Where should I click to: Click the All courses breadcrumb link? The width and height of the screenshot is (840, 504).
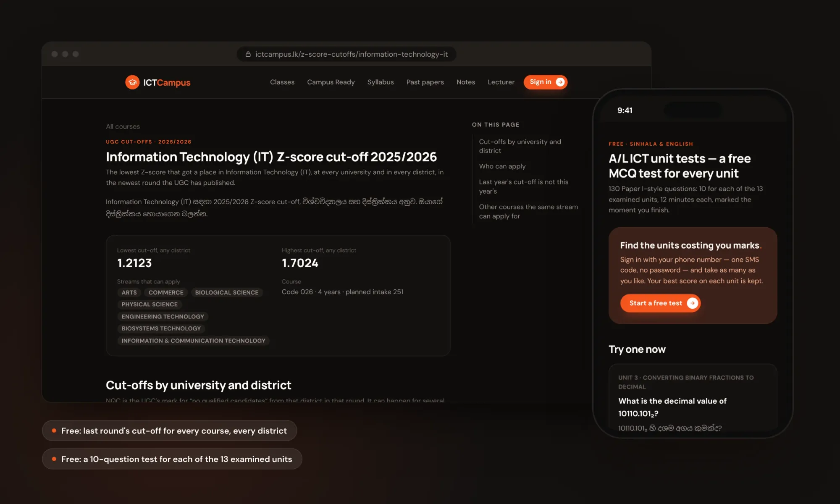tap(123, 126)
